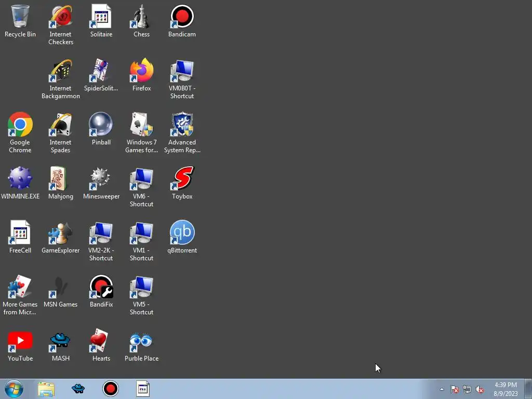
Task: Select the Firefox desktop icon
Action: coord(141,75)
